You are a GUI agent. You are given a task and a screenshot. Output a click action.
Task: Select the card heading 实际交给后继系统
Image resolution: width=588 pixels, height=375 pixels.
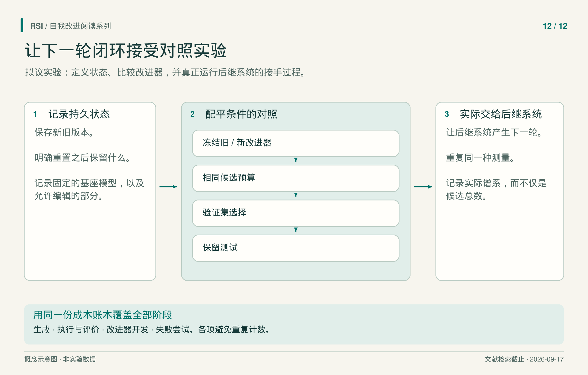pyautogui.click(x=501, y=114)
